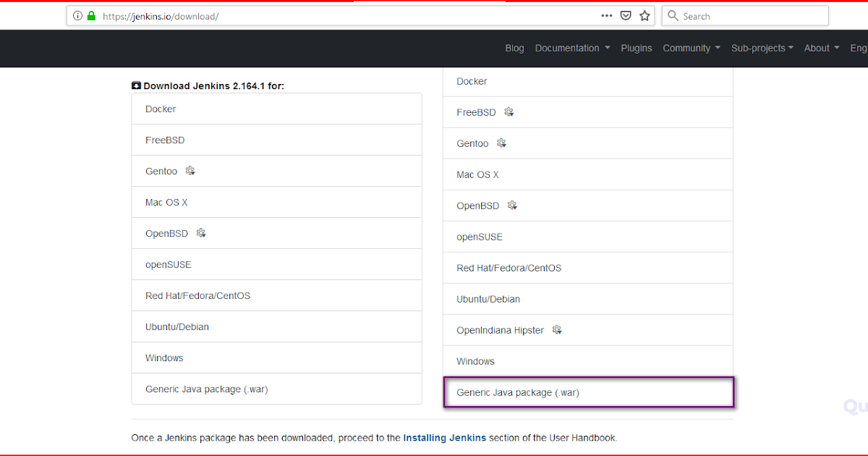Choose Ubuntu/Debian in the left download list
The width and height of the screenshot is (868, 456).
(177, 326)
